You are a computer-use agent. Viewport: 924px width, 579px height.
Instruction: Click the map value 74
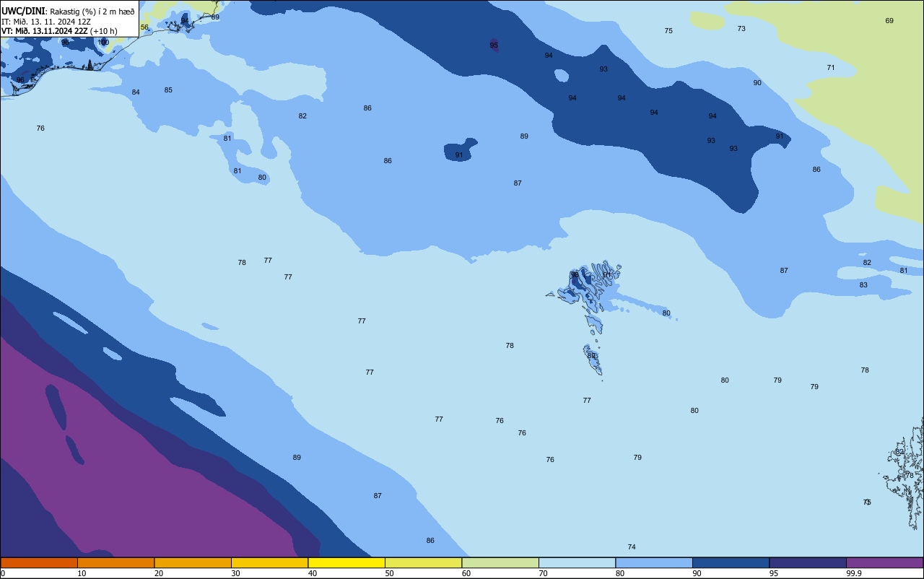coord(632,547)
